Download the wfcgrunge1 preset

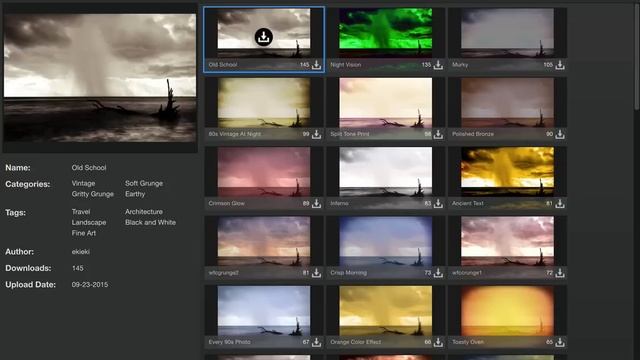click(560, 273)
